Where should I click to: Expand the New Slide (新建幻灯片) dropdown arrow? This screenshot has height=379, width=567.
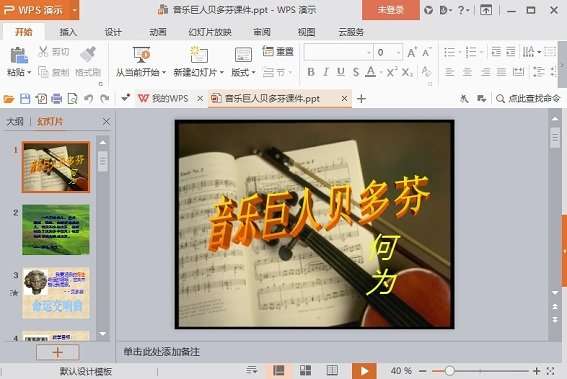[x=221, y=72]
